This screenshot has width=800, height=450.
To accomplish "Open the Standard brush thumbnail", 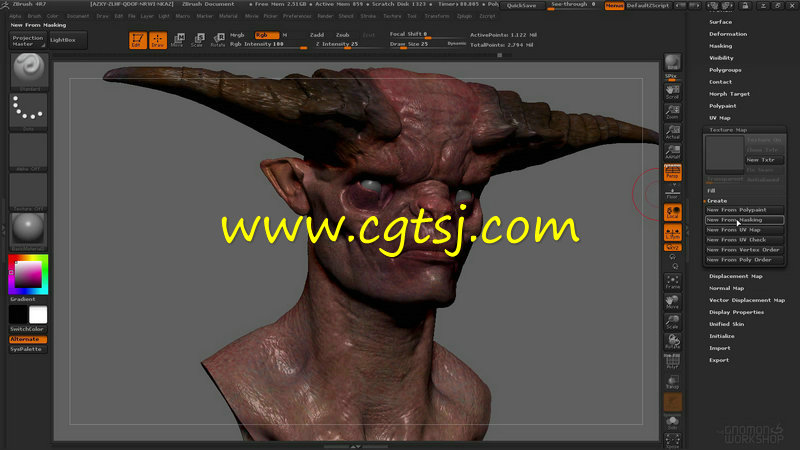I will 29,72.
